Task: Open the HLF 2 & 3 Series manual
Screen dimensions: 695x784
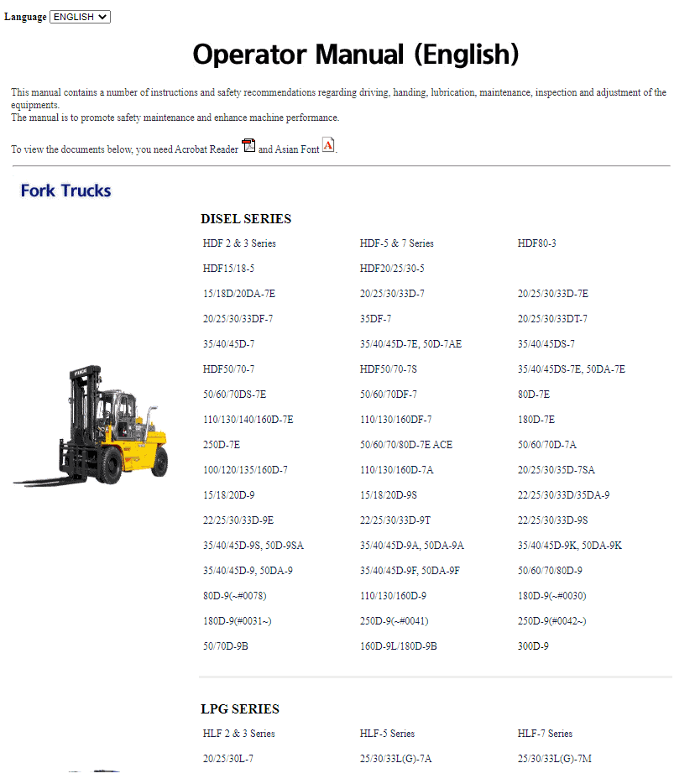Action: click(238, 734)
